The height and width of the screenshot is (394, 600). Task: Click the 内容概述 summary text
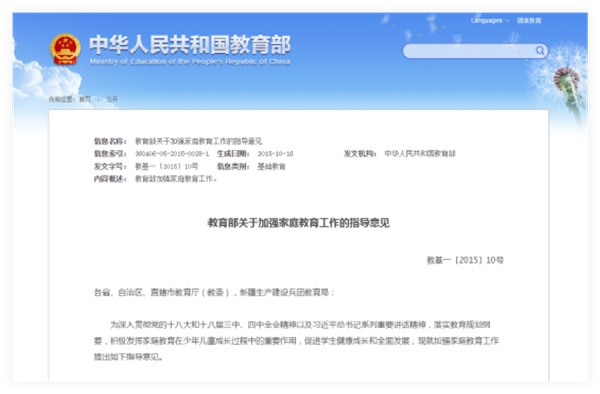click(176, 179)
